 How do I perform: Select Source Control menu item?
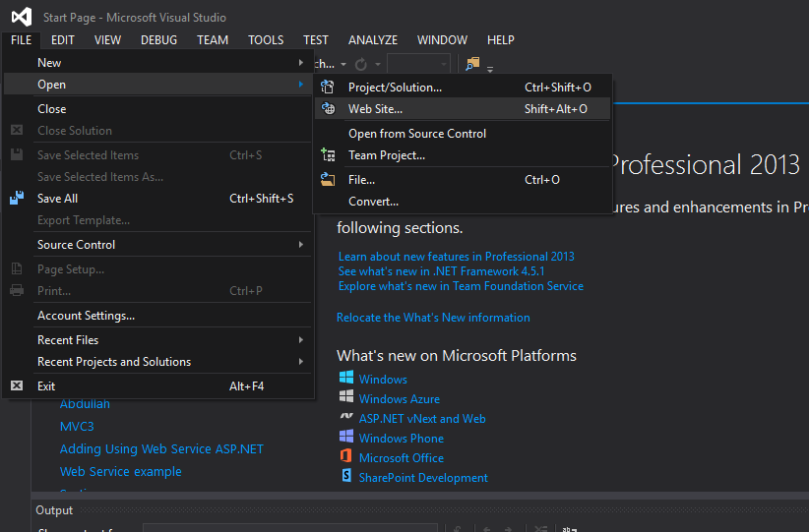click(157, 244)
